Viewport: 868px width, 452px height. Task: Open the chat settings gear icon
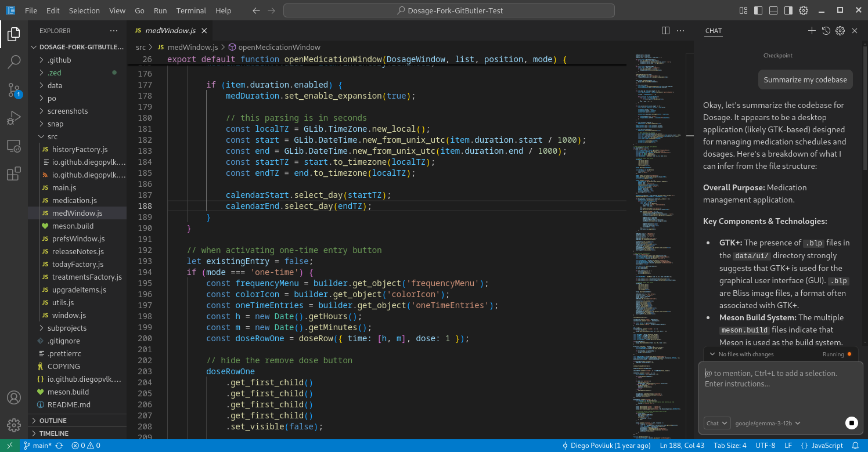tap(840, 31)
